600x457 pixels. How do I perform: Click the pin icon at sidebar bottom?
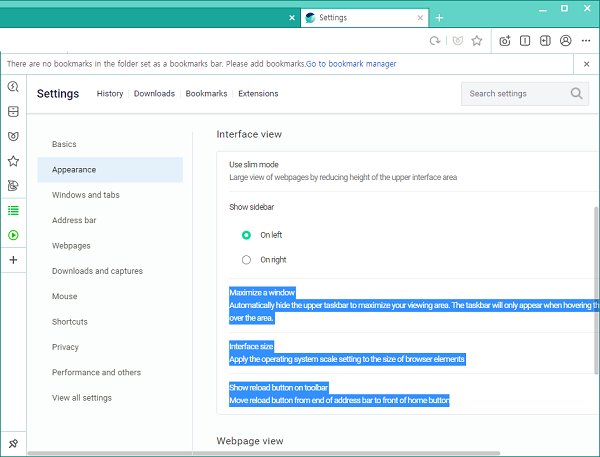click(13, 442)
